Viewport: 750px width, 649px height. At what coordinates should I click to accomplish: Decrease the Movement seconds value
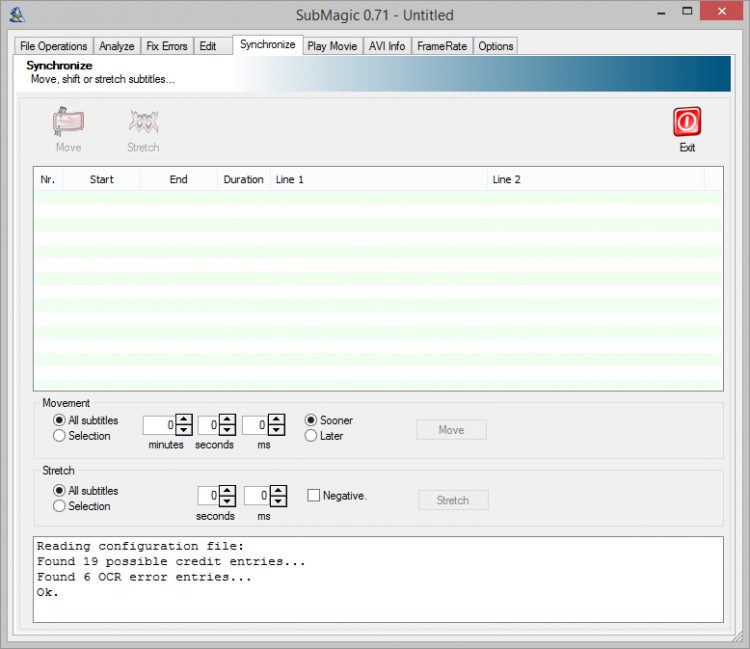[x=228, y=430]
